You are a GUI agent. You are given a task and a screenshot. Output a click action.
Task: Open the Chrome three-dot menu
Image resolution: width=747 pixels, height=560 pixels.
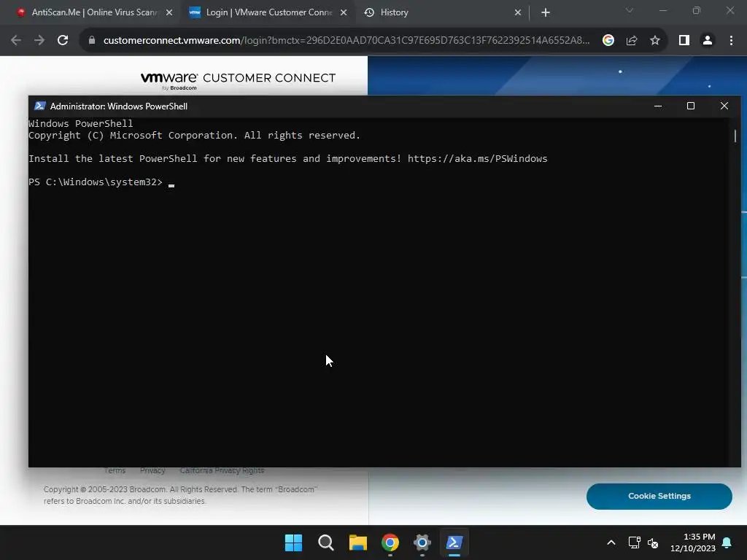click(731, 41)
